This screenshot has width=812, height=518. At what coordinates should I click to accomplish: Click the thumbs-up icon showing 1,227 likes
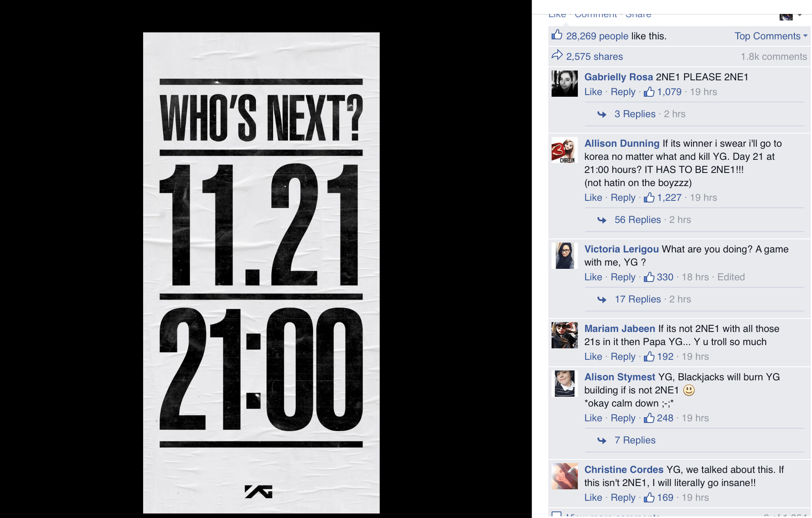tap(649, 198)
